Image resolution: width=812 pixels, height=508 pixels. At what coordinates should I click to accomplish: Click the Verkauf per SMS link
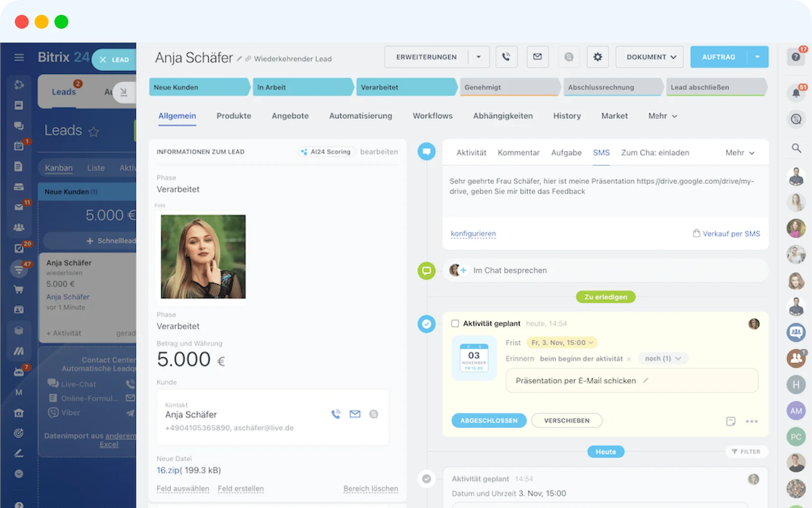(726, 234)
